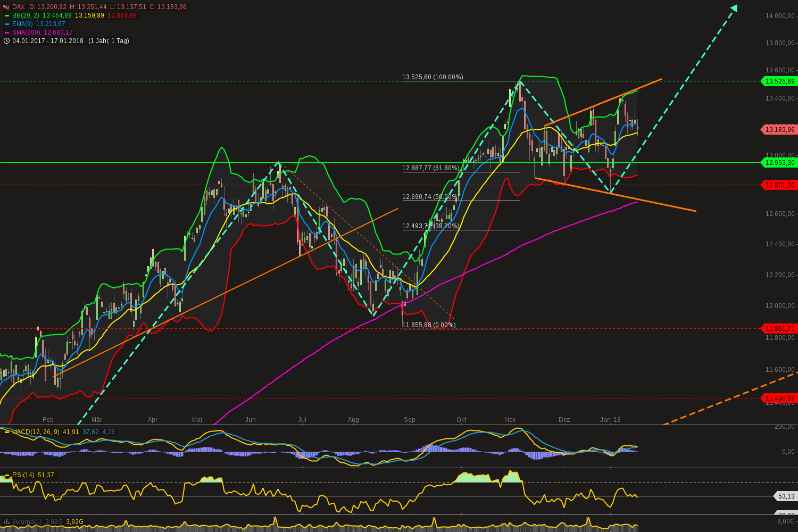The width and height of the screenshot is (798, 532).
Task: Click the green 13.525,69 price tag
Action: (780, 81)
